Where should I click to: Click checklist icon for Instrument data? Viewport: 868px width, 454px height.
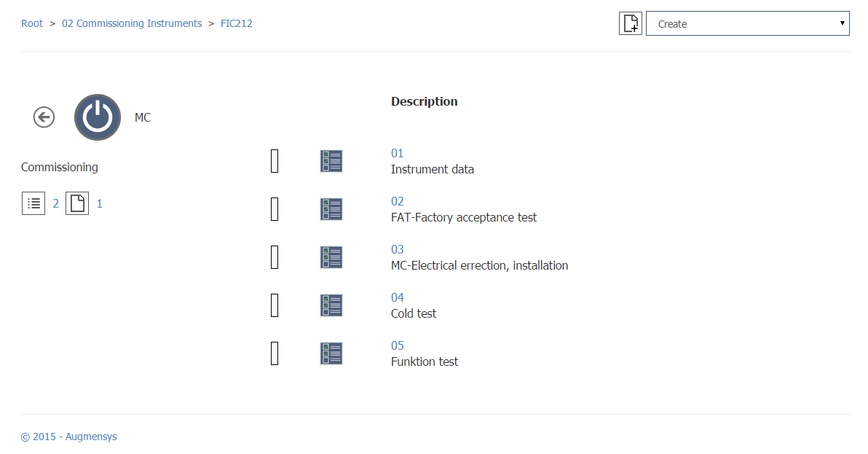tap(331, 161)
